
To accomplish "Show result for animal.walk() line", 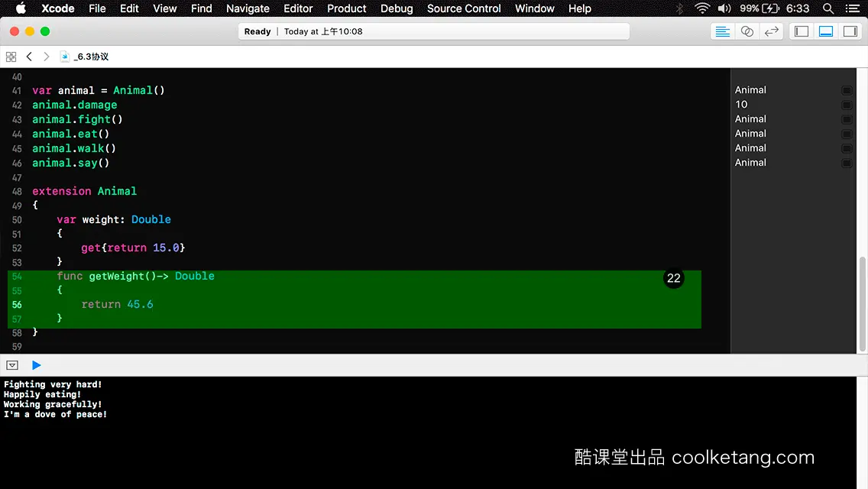I will point(847,148).
